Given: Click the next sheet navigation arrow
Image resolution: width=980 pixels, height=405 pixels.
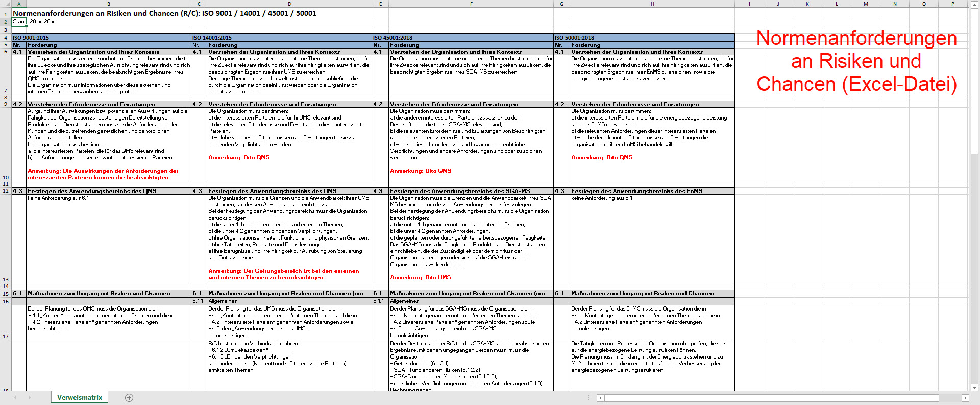Looking at the screenshot, I should (29, 398).
